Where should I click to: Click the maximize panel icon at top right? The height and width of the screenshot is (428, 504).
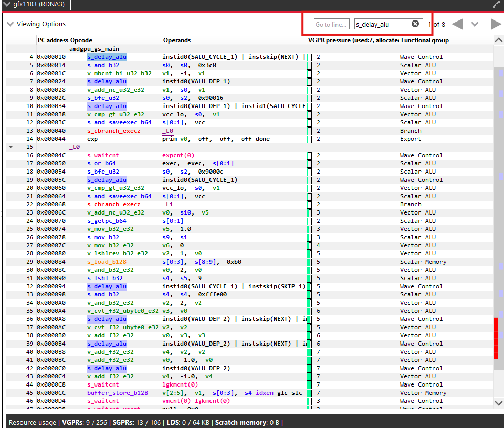496,4
